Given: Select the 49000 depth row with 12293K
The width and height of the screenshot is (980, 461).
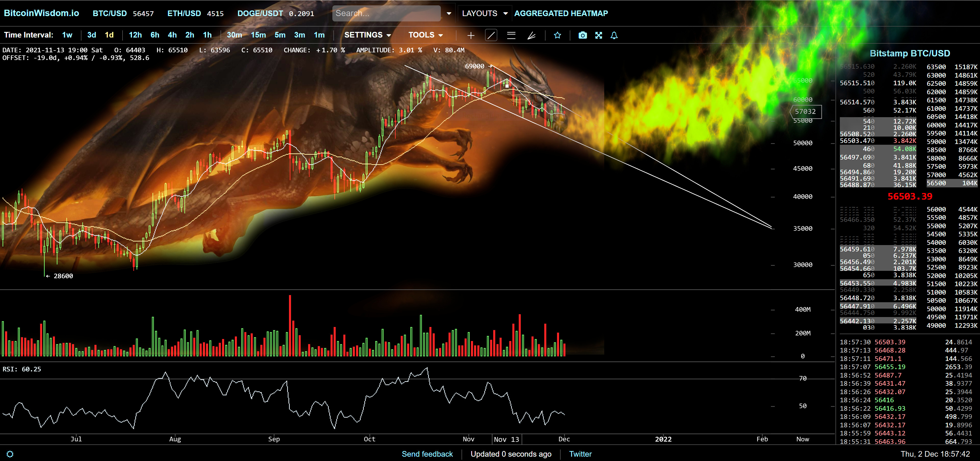Looking at the screenshot, I should point(952,326).
